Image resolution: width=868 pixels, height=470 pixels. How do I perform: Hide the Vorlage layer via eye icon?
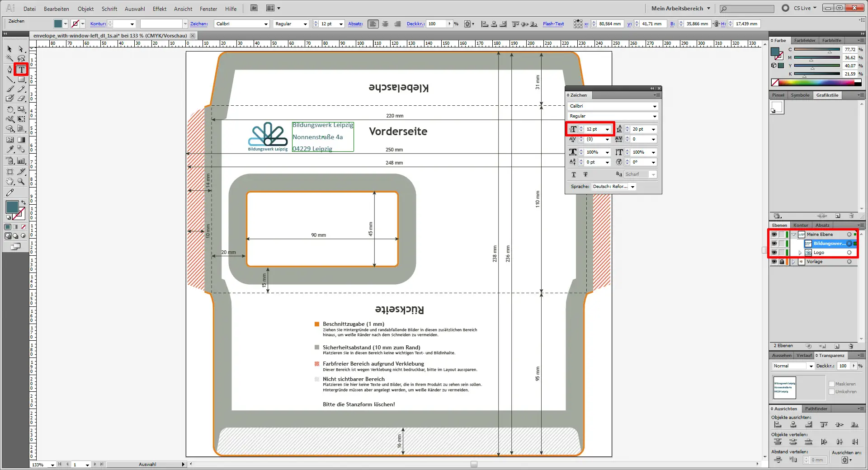[774, 262]
